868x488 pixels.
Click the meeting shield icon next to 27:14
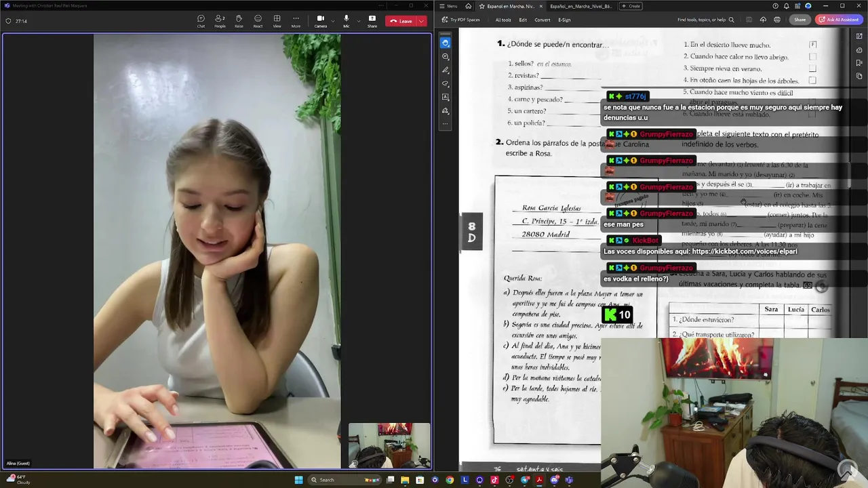(8, 21)
